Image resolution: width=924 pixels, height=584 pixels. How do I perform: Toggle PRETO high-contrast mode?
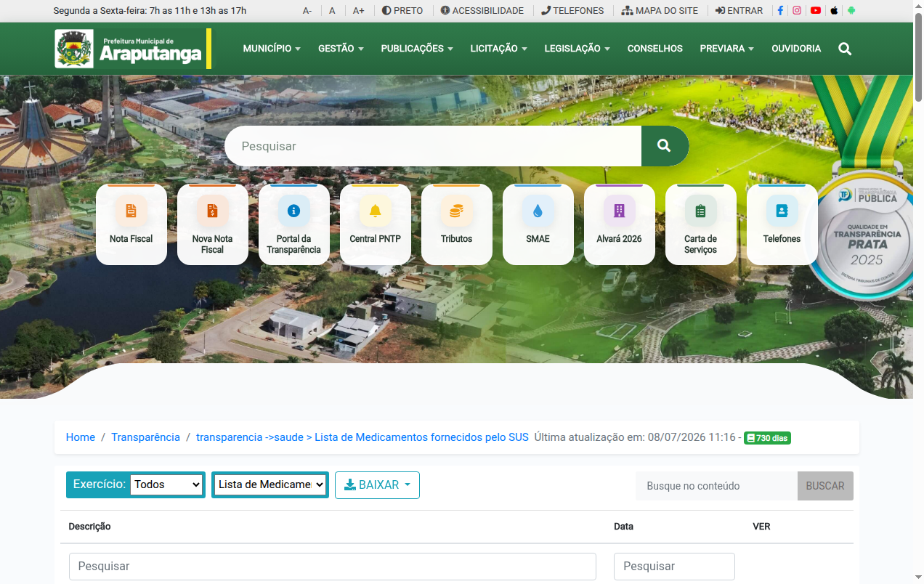[402, 11]
